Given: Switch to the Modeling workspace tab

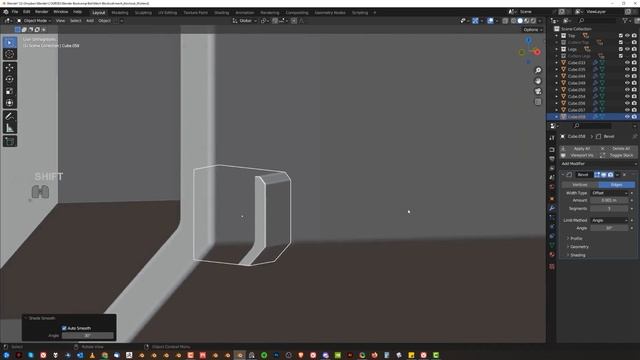Looking at the screenshot, I should tap(120, 13).
